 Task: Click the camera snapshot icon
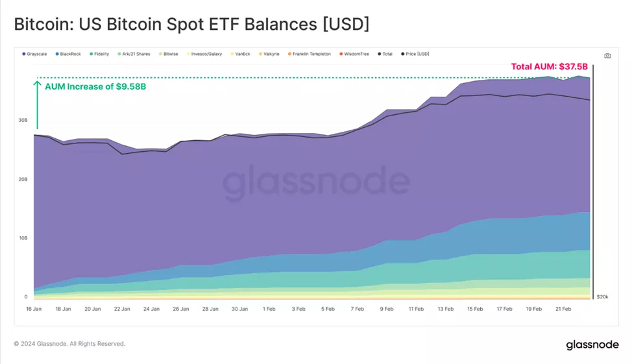tap(607, 56)
